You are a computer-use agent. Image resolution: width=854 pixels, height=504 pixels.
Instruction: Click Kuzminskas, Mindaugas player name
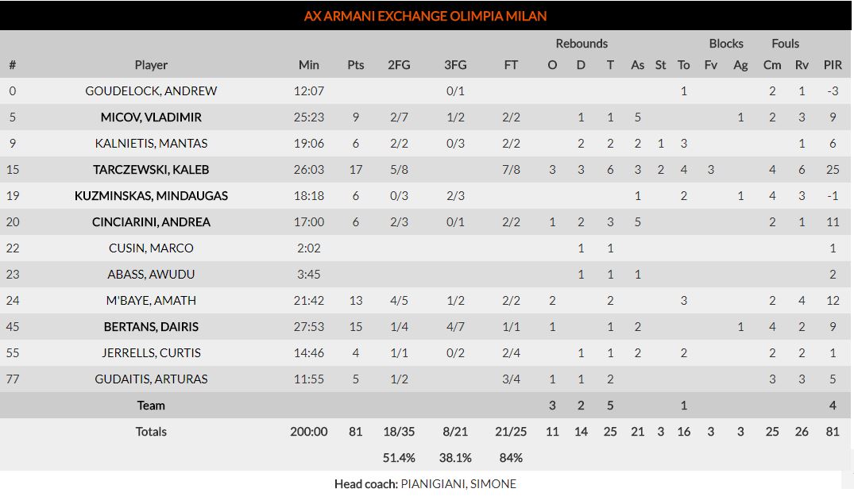(x=151, y=196)
